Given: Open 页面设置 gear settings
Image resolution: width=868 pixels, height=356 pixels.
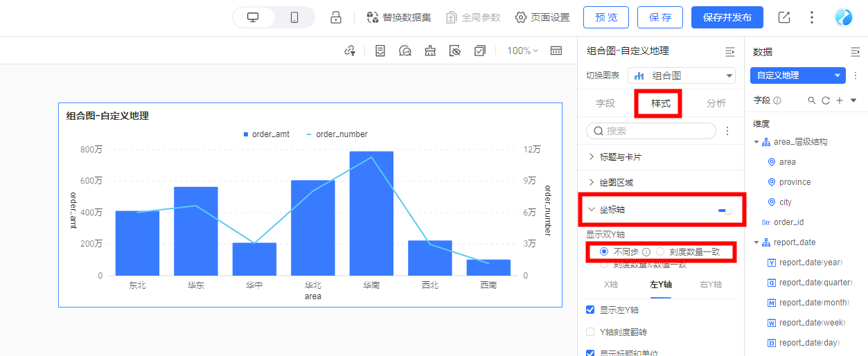Looking at the screenshot, I should click(x=521, y=17).
